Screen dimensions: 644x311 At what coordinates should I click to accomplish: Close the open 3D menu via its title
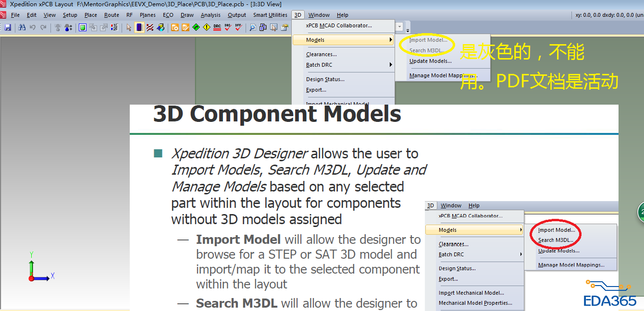[x=298, y=15]
